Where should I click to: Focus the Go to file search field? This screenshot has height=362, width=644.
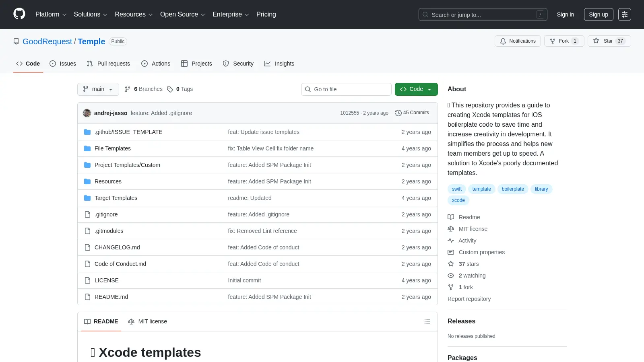[x=346, y=89]
